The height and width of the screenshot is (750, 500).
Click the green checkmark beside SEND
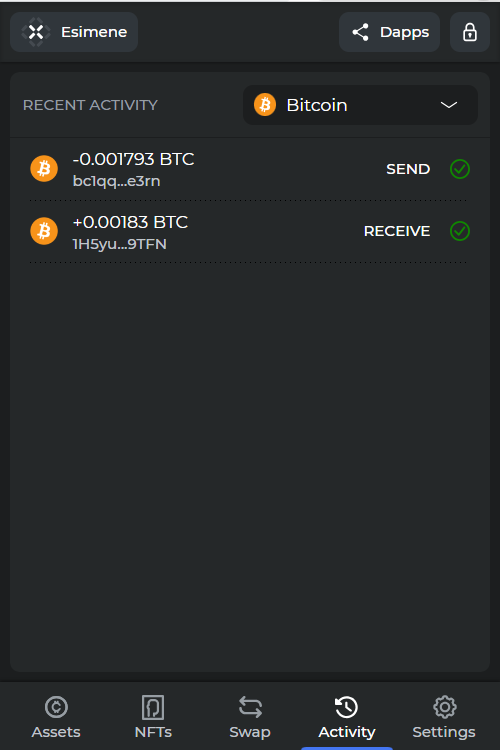460,169
